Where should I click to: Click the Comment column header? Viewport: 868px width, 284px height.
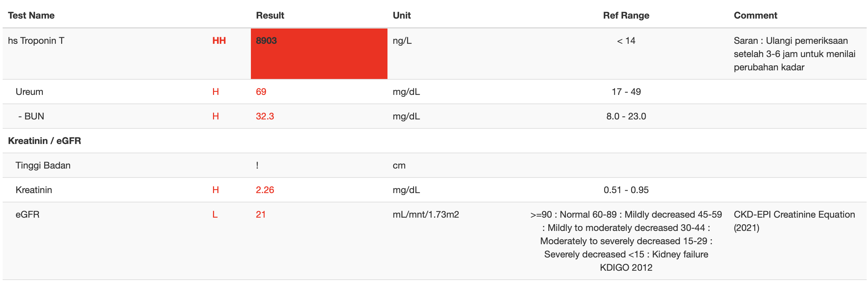click(x=755, y=16)
